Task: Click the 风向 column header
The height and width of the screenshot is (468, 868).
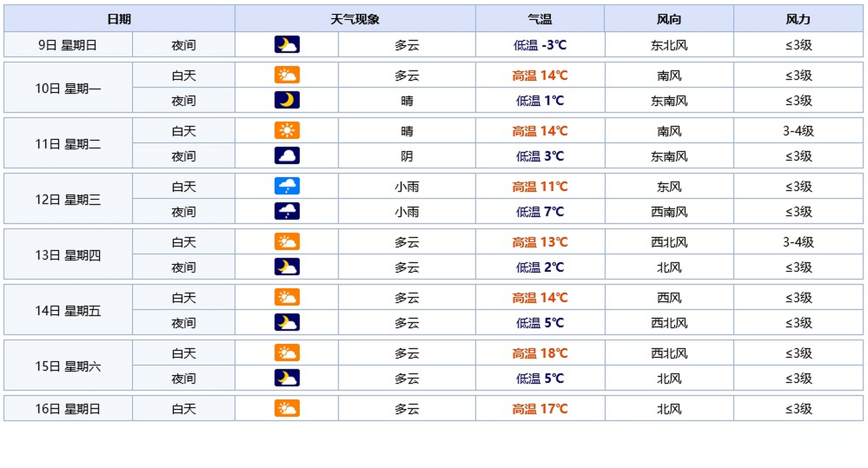Action: (x=669, y=19)
